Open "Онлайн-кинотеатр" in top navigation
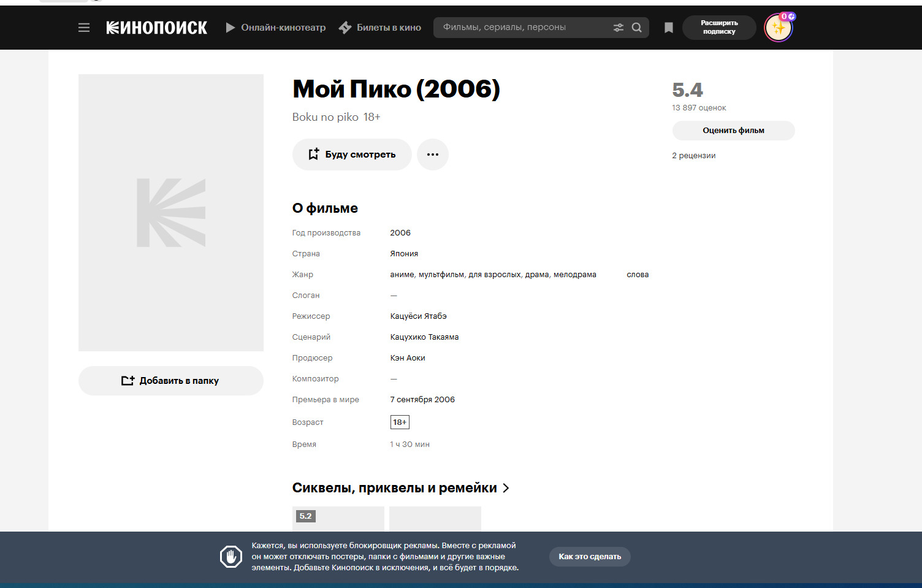The image size is (922, 588). pos(276,28)
